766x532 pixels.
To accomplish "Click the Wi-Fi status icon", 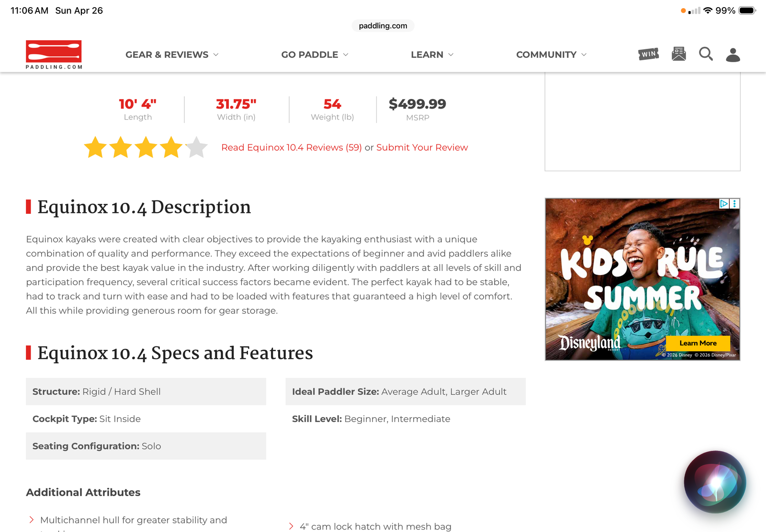I will (708, 11).
